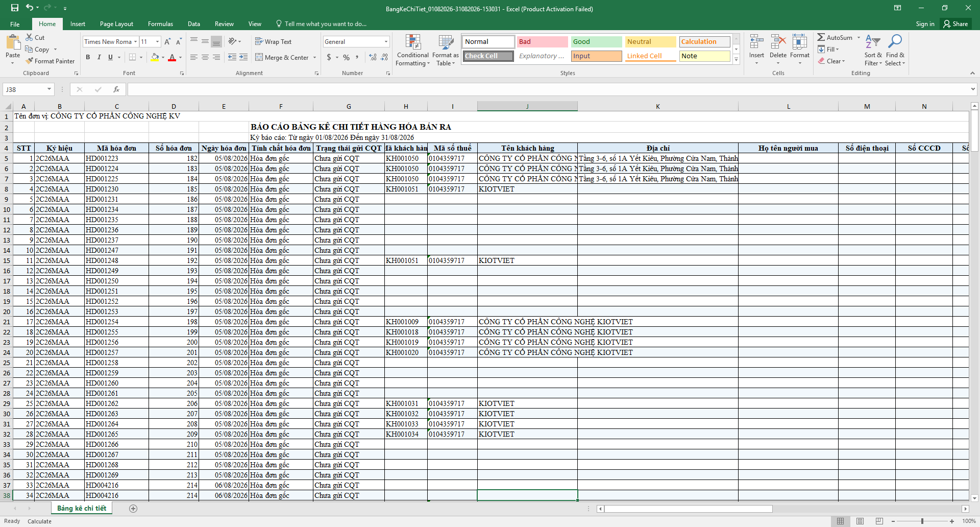Switch to the Insert tab
This screenshot has width=980, height=527.
coord(78,24)
